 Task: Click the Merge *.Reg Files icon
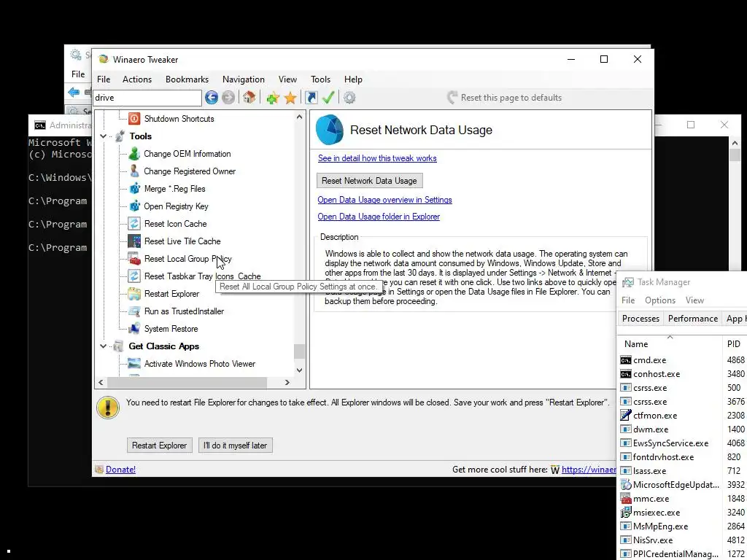(134, 189)
